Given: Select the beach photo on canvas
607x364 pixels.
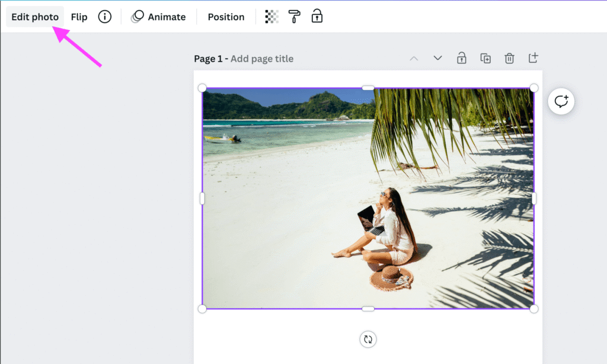Looking at the screenshot, I should tap(368, 198).
